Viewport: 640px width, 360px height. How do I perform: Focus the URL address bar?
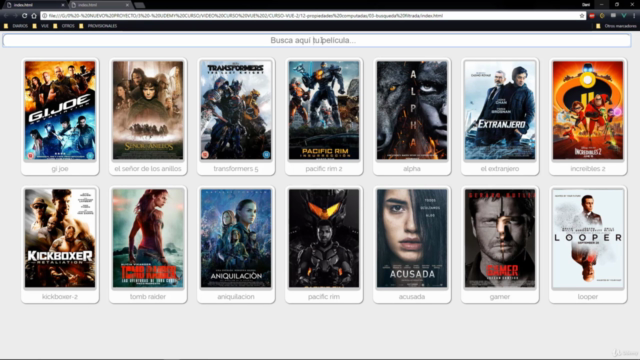(x=312, y=16)
